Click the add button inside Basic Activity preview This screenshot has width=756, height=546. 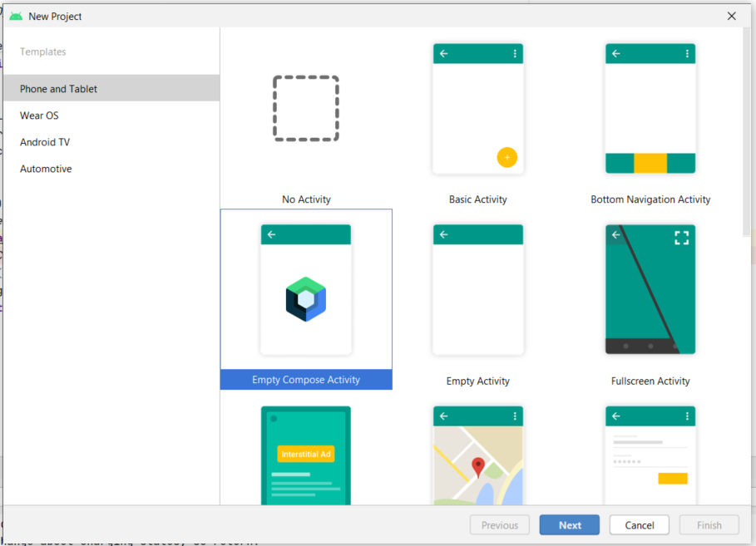[x=507, y=157]
